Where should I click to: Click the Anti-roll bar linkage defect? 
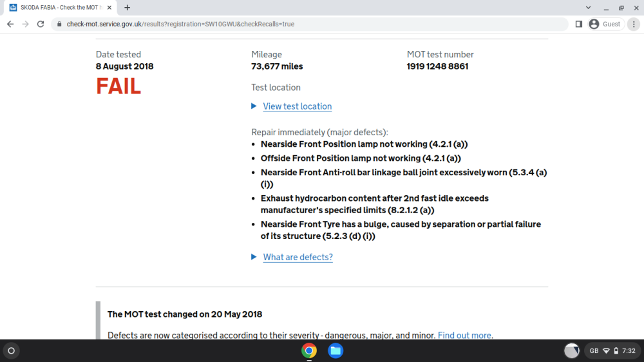(404, 178)
